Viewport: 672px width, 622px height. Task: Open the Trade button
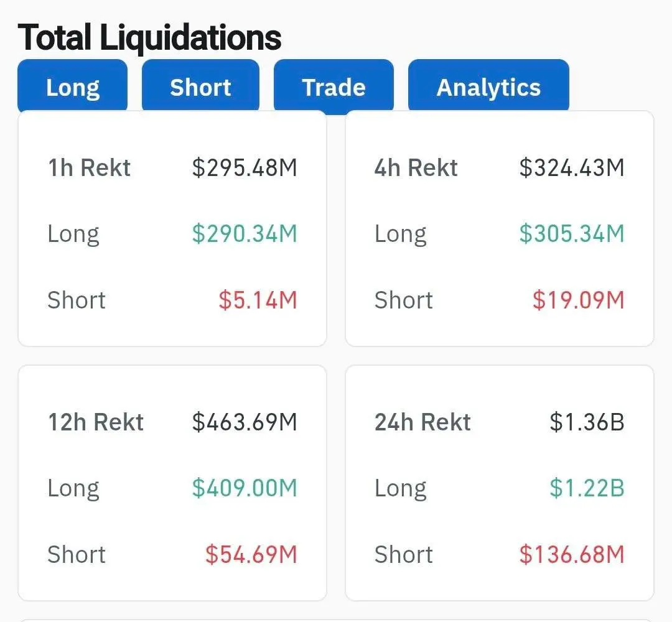coord(334,87)
